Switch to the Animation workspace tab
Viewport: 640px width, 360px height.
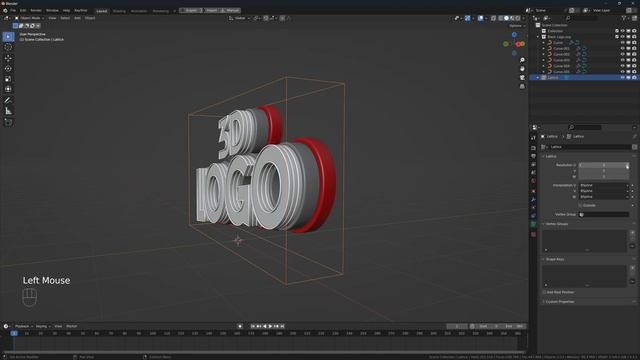coord(139,11)
